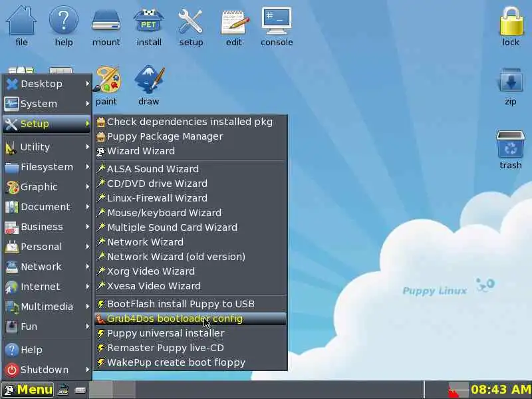Launch the draw desktop icon

(x=149, y=85)
